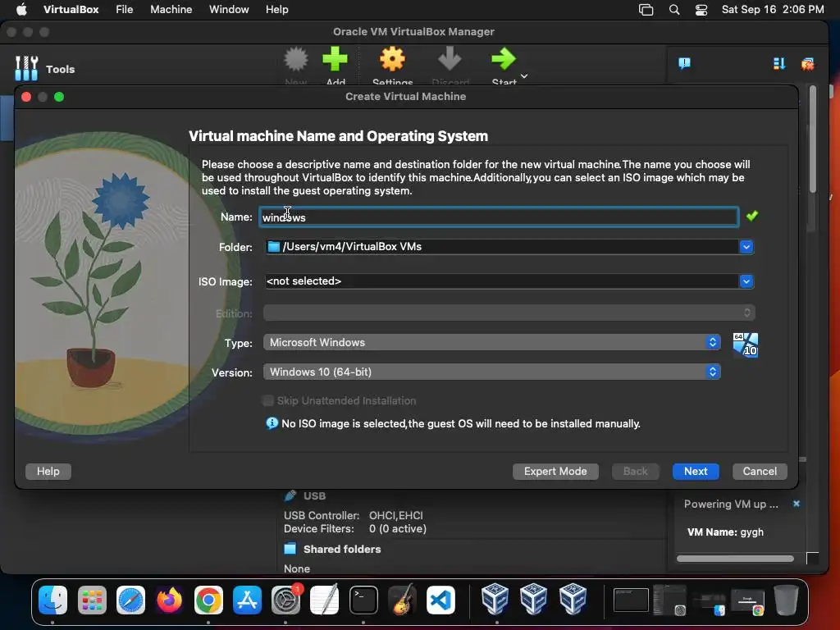Open the Machine menu
This screenshot has height=630, width=840.
[x=171, y=10]
